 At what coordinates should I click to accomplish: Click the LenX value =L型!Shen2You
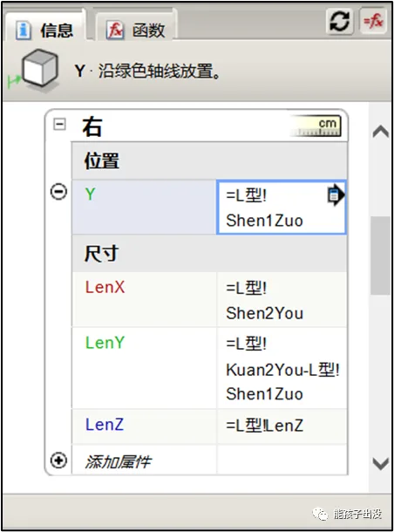[282, 299]
